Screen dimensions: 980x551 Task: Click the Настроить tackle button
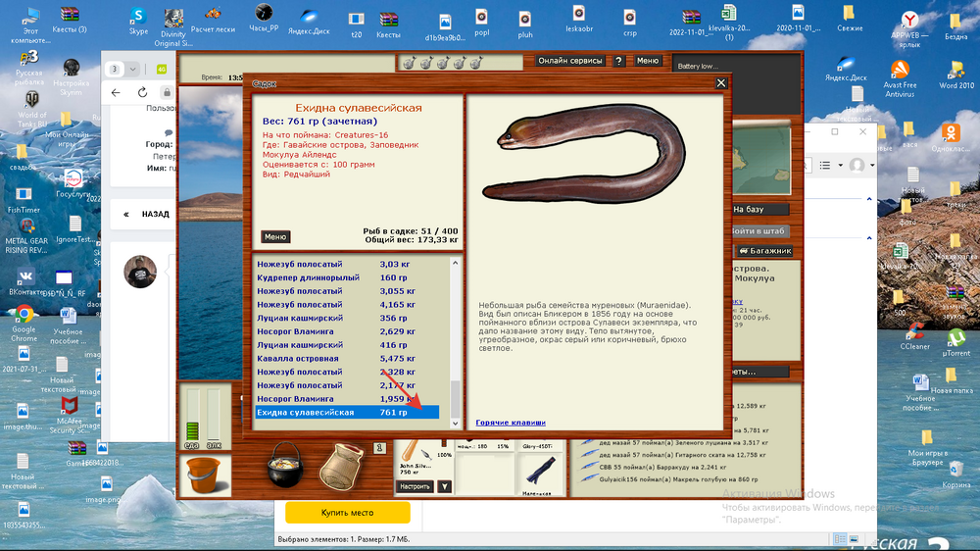pos(415,486)
